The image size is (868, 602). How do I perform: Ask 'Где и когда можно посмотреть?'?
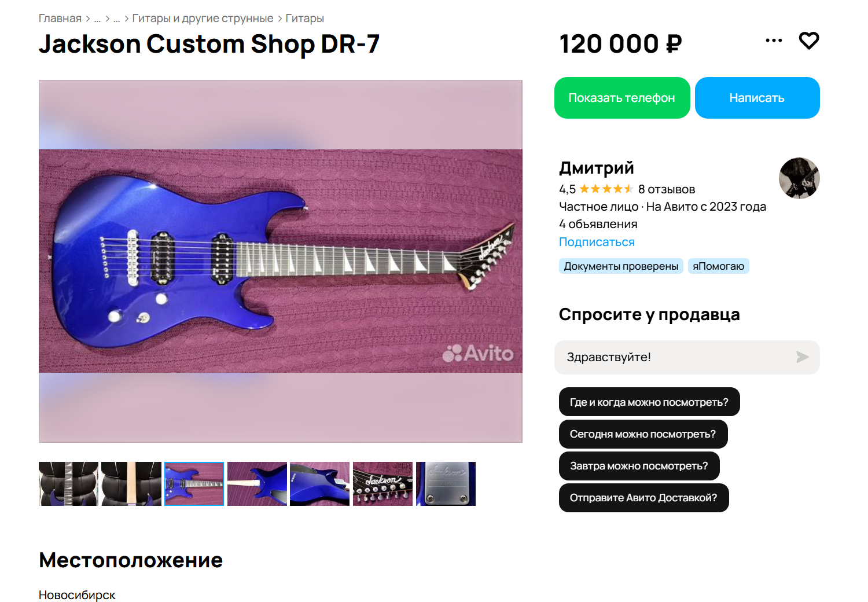tap(649, 402)
